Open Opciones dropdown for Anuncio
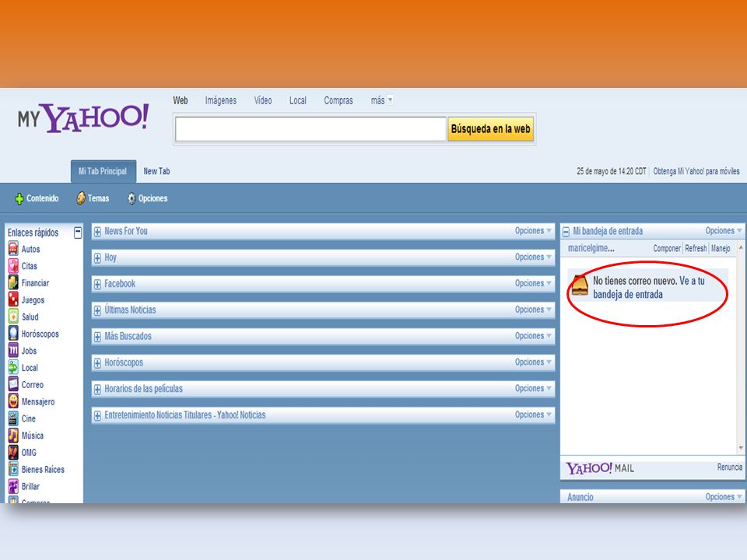Image resolution: width=747 pixels, height=560 pixels. coord(724,497)
